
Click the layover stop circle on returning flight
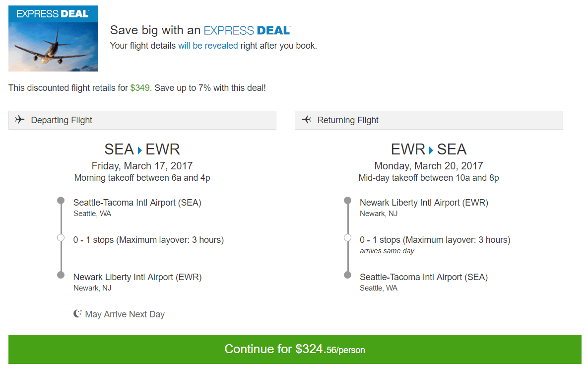347,237
